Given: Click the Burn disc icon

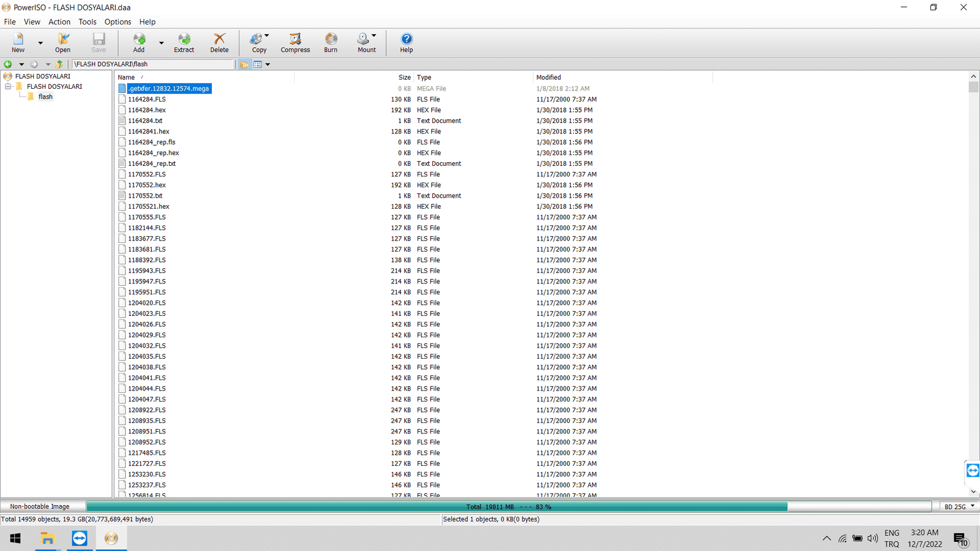Looking at the screenshot, I should pyautogui.click(x=331, y=43).
